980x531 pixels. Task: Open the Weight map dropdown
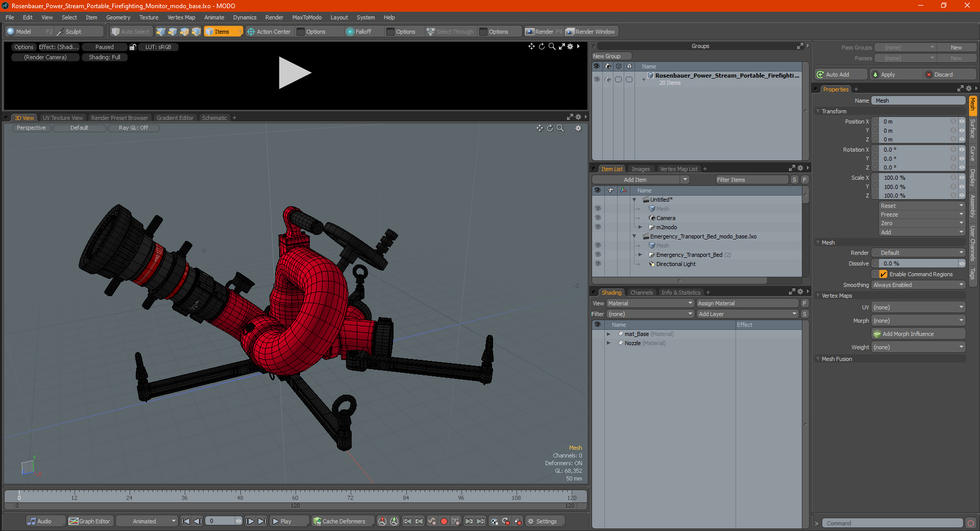(918, 347)
